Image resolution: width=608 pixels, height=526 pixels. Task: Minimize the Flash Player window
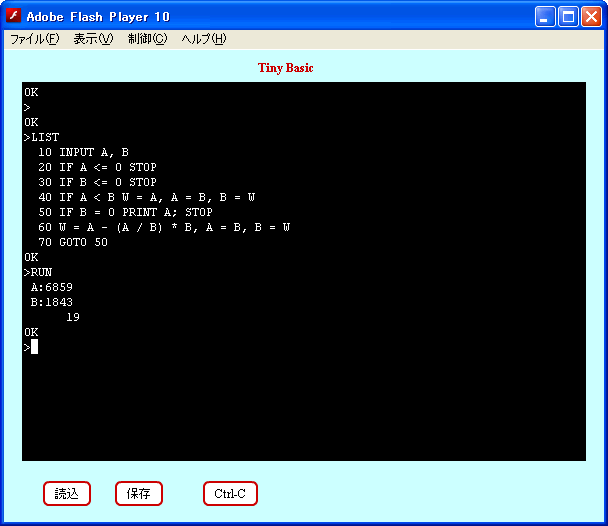coord(545,17)
